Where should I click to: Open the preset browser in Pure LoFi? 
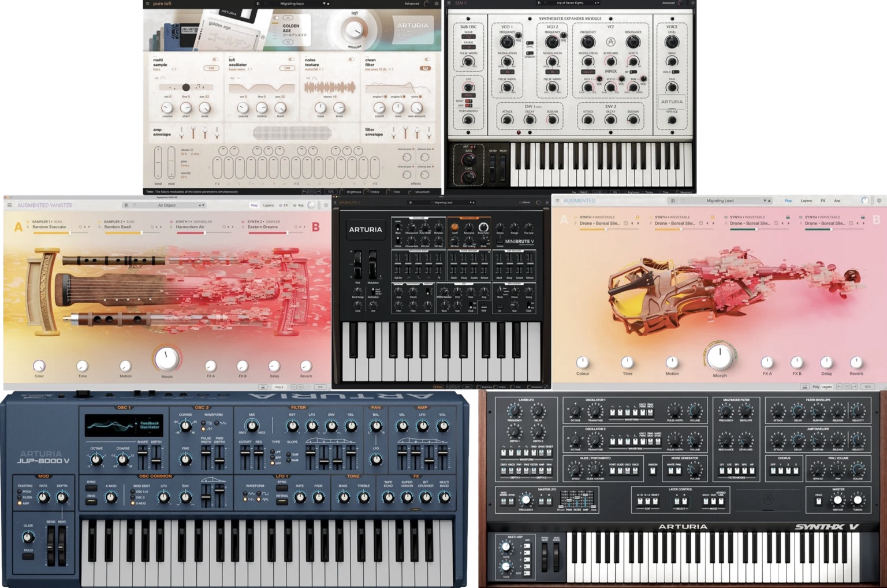click(258, 3)
